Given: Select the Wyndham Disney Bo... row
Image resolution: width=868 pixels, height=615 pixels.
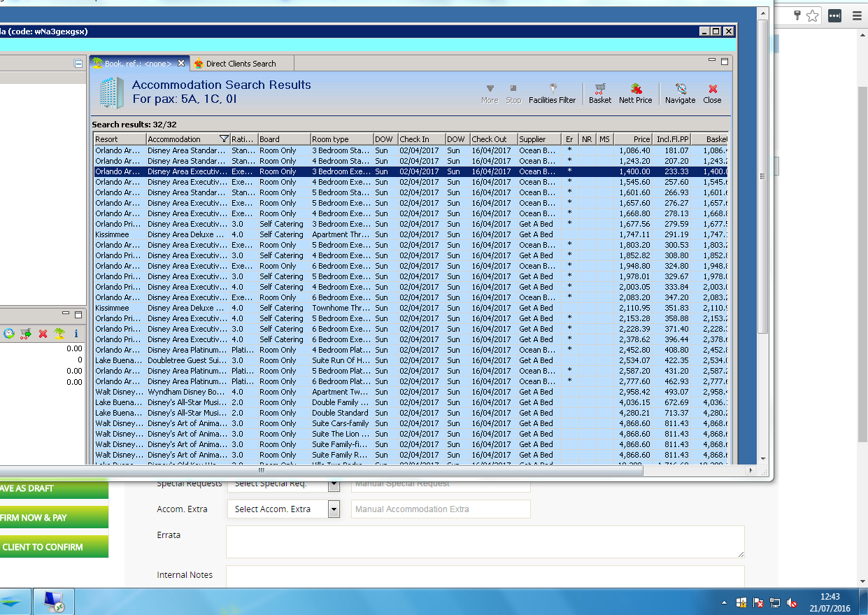Looking at the screenshot, I should 411,392.
